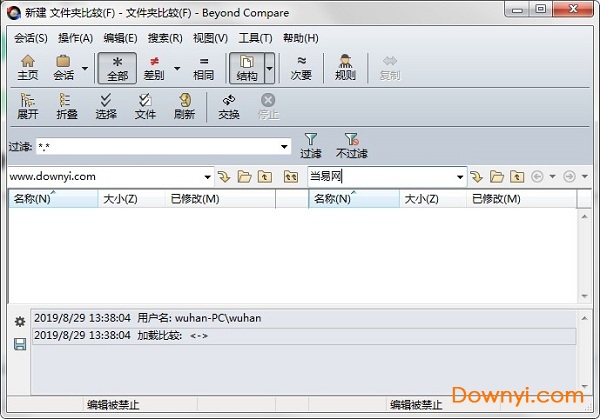Open the 会话(S) menu
Viewport: 600px width, 419px height.
tap(31, 38)
